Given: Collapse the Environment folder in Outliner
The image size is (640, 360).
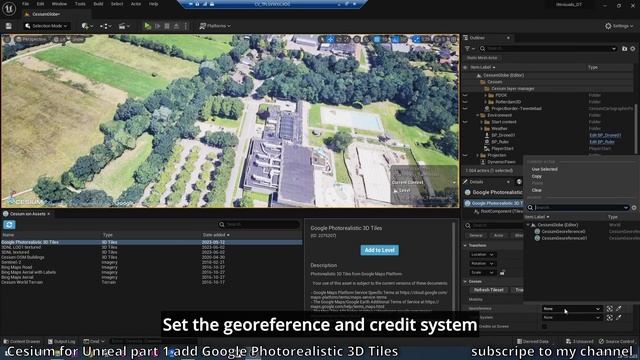Looking at the screenshot, I should coord(478,115).
